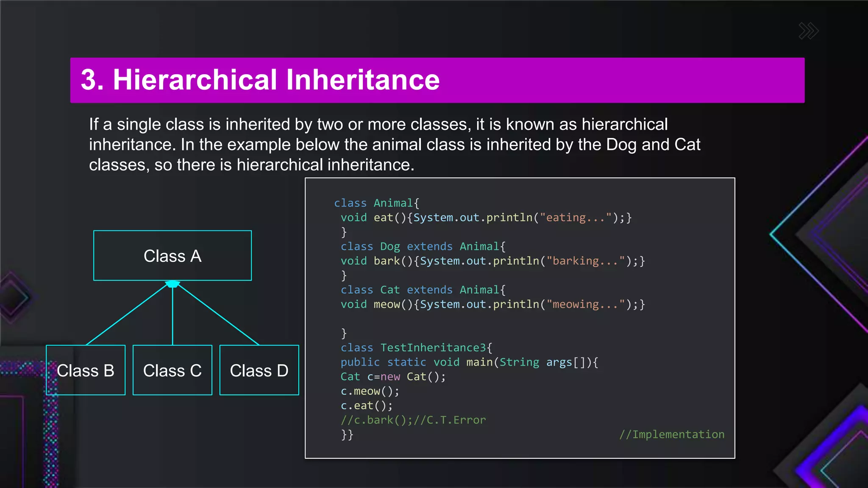868x488 pixels.
Task: Select the Class C box
Action: (172, 370)
